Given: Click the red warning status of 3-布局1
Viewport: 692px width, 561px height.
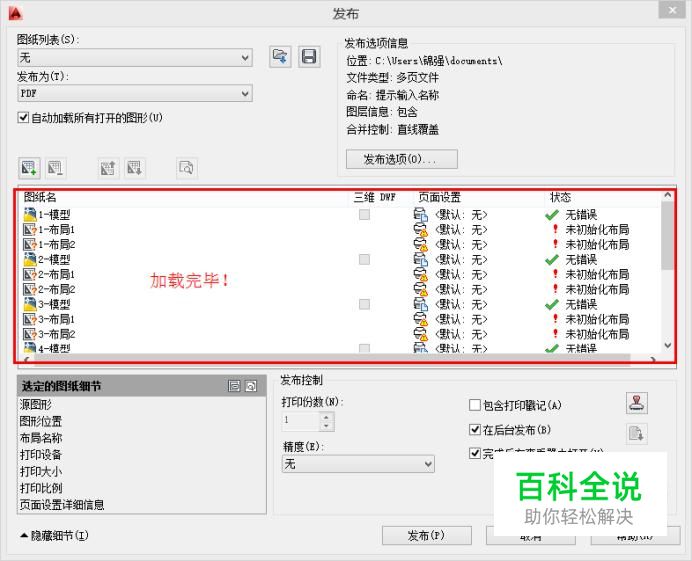Looking at the screenshot, I should [556, 319].
